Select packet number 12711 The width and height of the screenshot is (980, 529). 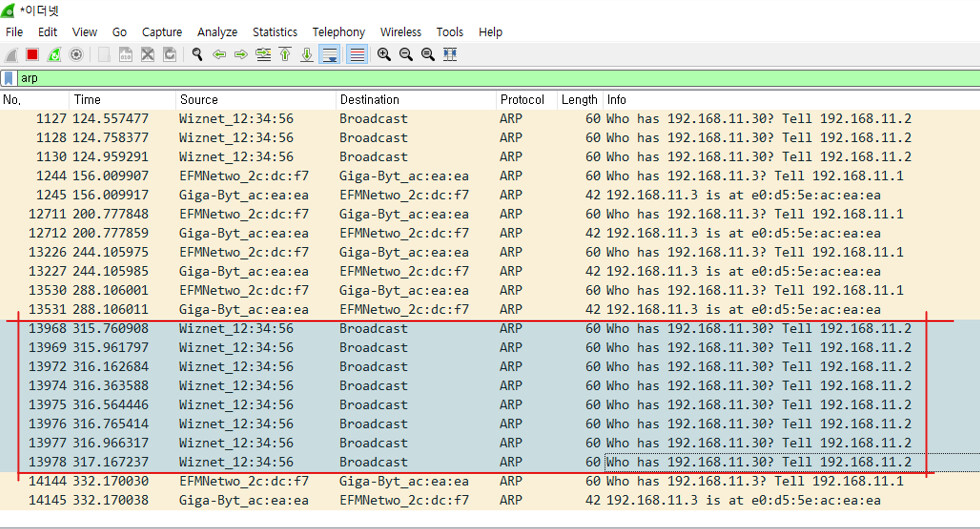coord(490,214)
